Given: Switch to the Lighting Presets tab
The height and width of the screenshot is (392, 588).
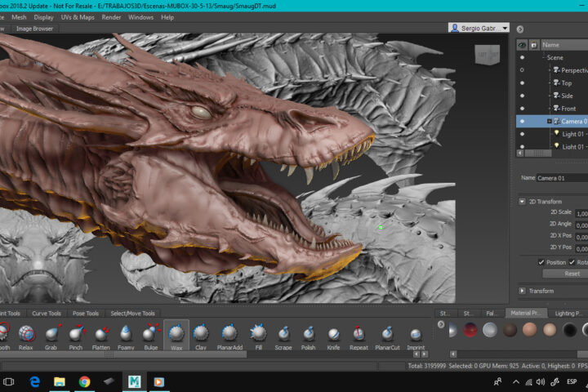Looking at the screenshot, I should [x=568, y=314].
